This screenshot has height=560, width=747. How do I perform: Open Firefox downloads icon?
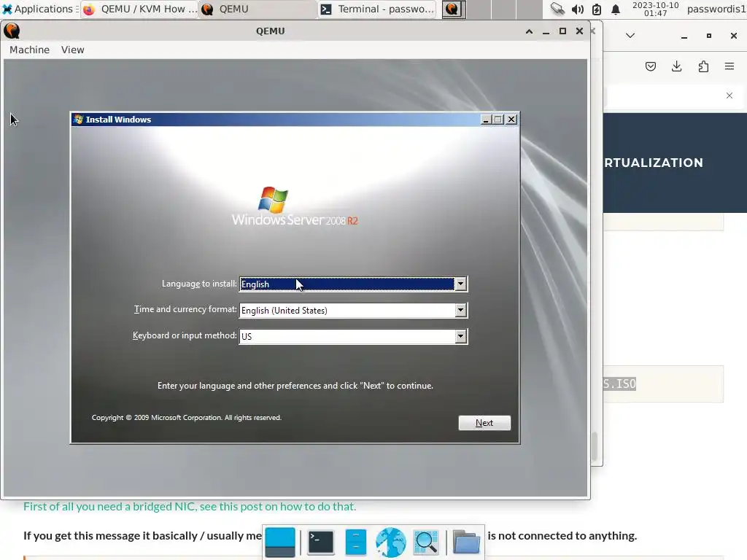pyautogui.click(x=676, y=66)
